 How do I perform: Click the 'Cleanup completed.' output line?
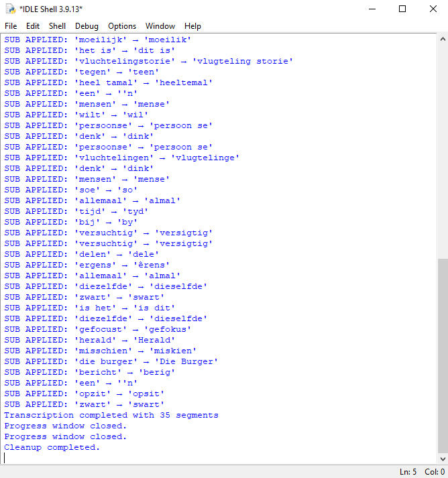(52, 447)
